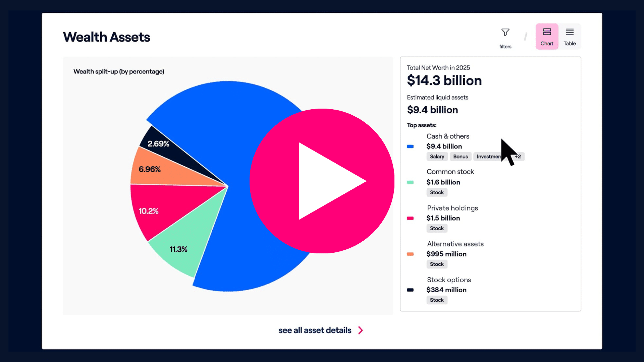
Task: Switch to Table view
Action: (570, 37)
